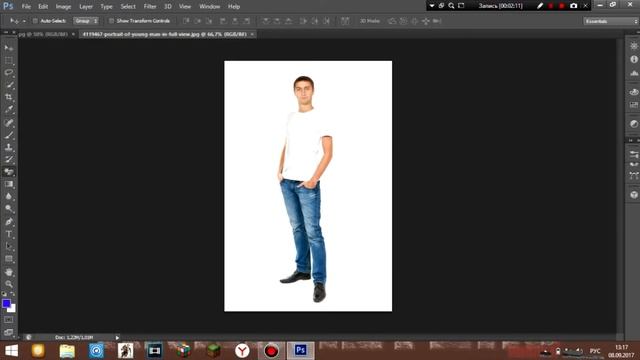Change screen mode at toolbar bottom

[x=9, y=332]
